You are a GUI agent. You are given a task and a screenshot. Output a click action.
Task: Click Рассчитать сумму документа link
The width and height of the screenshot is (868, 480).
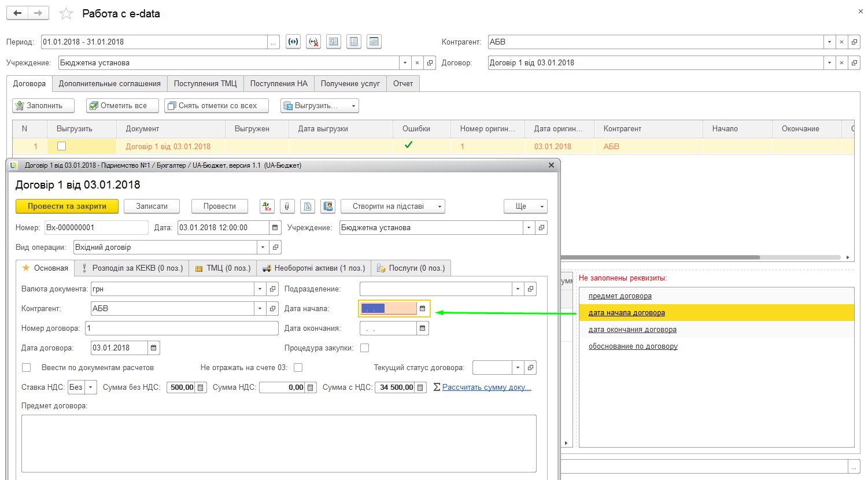click(x=487, y=387)
